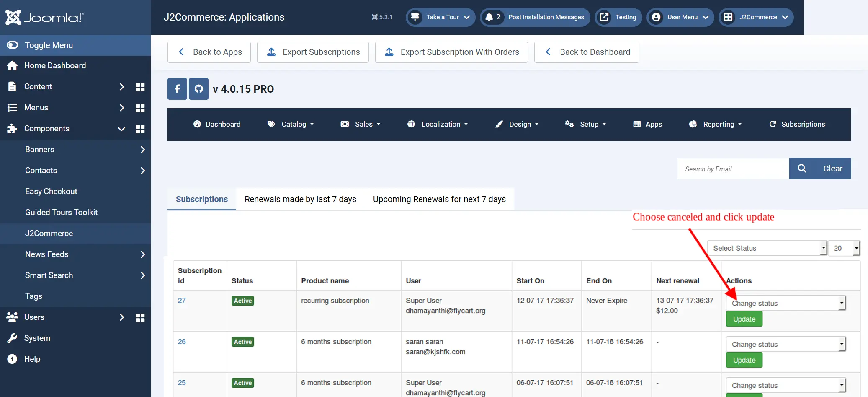
Task: Click the Joomla logo
Action: click(45, 17)
